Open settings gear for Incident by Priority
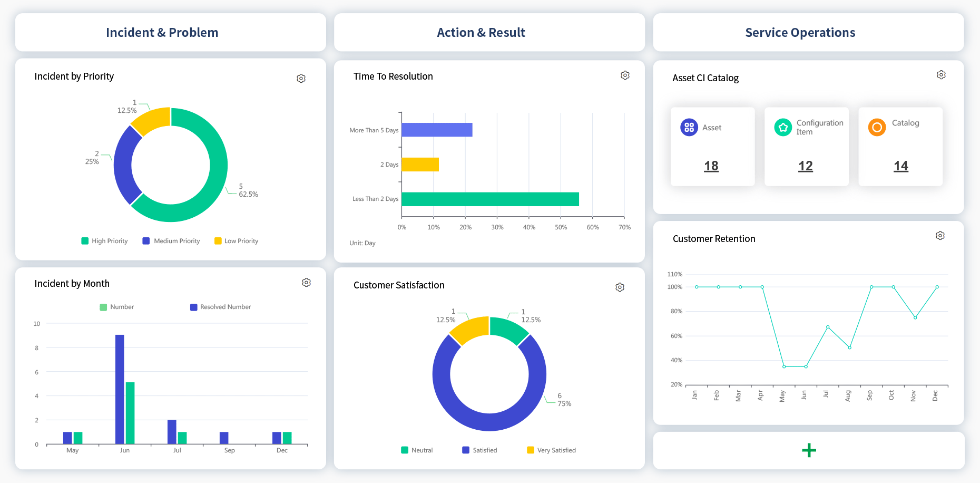Screen dimensions: 980x483 pos(301,79)
